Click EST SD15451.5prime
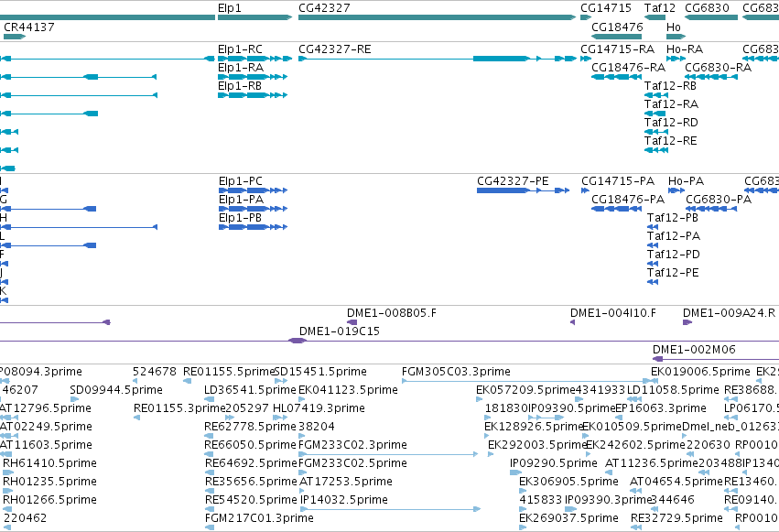 [281, 381]
